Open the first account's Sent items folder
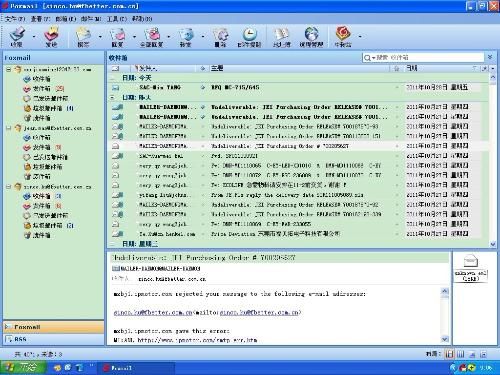 (46, 98)
